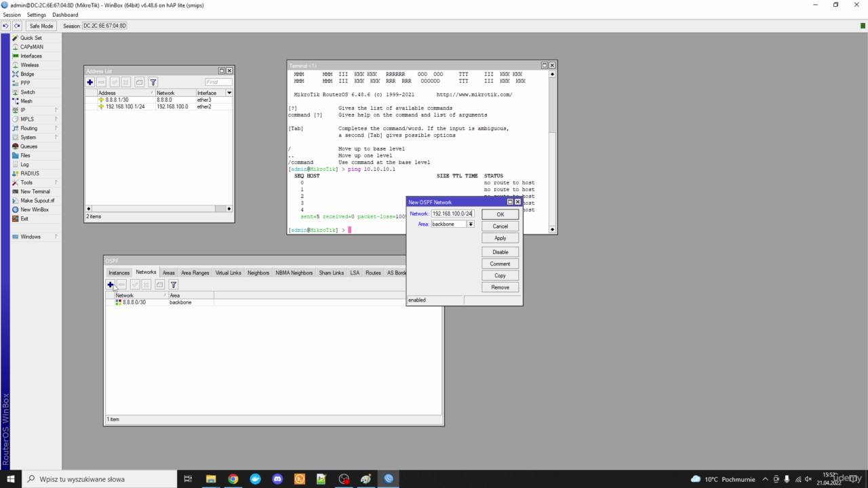Click the redo arrow in toolbar
Image resolution: width=868 pixels, height=488 pixels.
point(17,26)
